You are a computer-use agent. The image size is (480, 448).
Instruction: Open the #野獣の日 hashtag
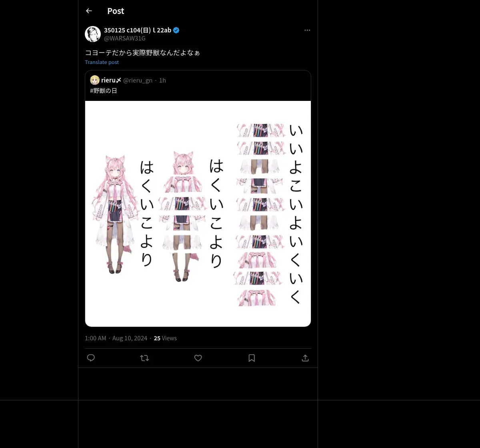[x=104, y=90]
